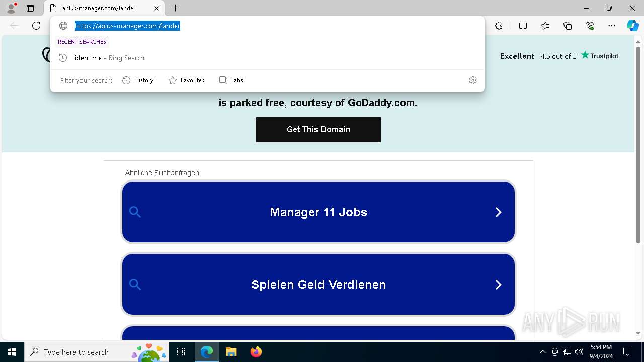The width and height of the screenshot is (644, 362).
Task: Open the Manager 11 Jobs search result
Action: [x=318, y=212]
